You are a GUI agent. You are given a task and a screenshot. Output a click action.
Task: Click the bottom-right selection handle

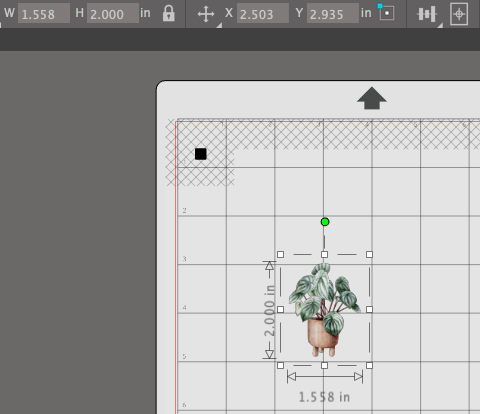click(x=369, y=366)
